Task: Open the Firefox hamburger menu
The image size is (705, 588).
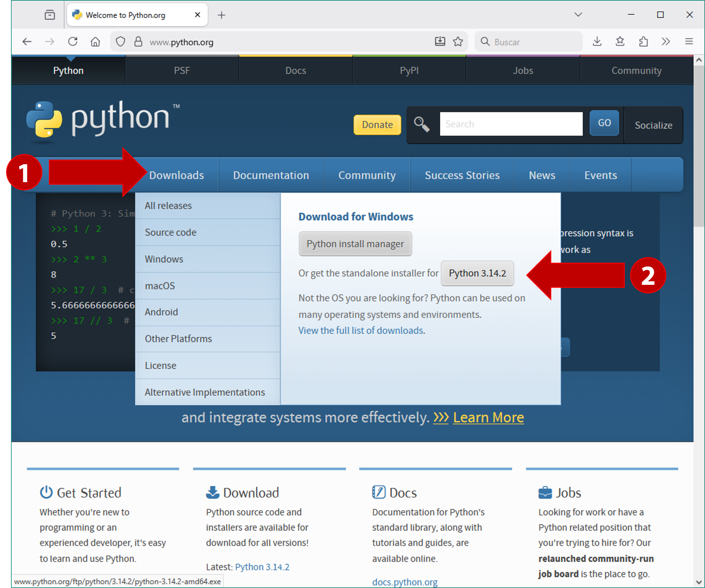Action: 689,42
